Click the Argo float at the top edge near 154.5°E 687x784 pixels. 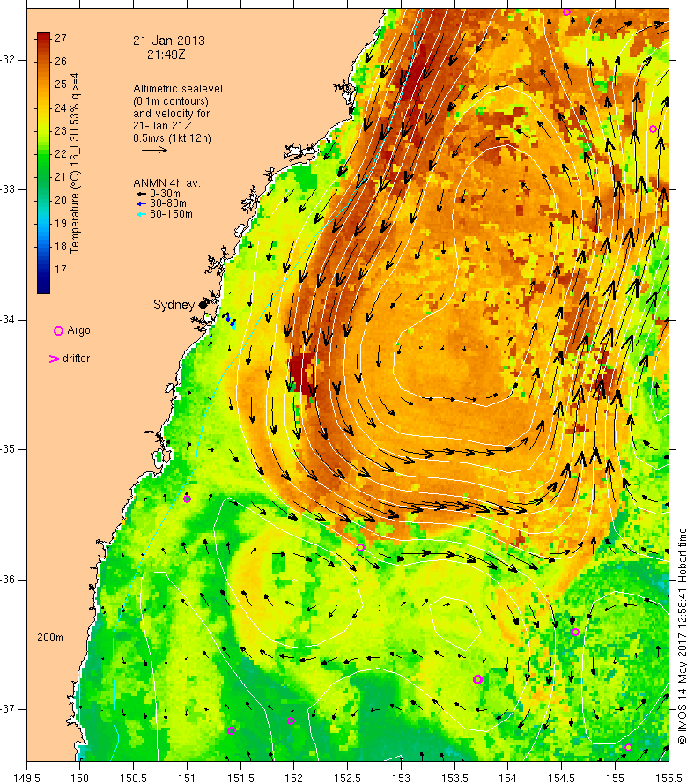pos(566,11)
